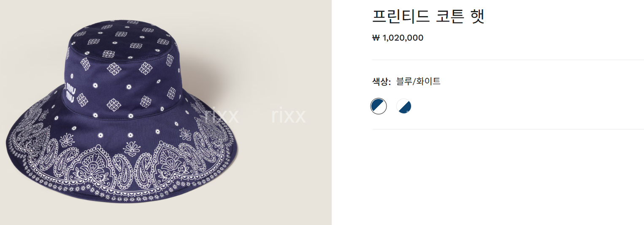Click the product title 프린티드 코튼 햇
Image resolution: width=644 pixels, height=225 pixels.
pyautogui.click(x=428, y=16)
